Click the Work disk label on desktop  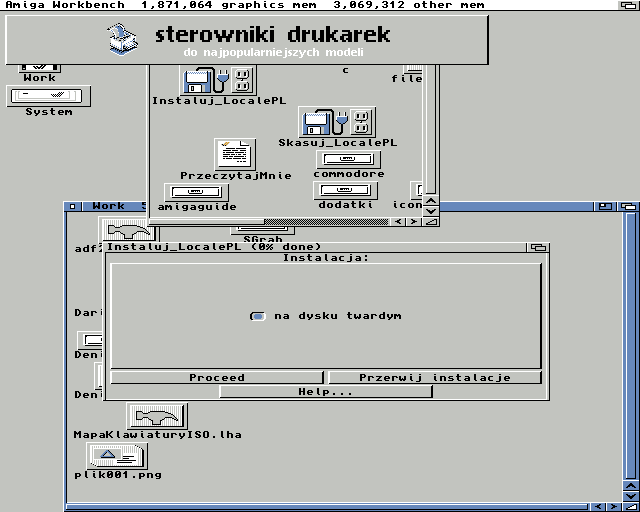39,78
